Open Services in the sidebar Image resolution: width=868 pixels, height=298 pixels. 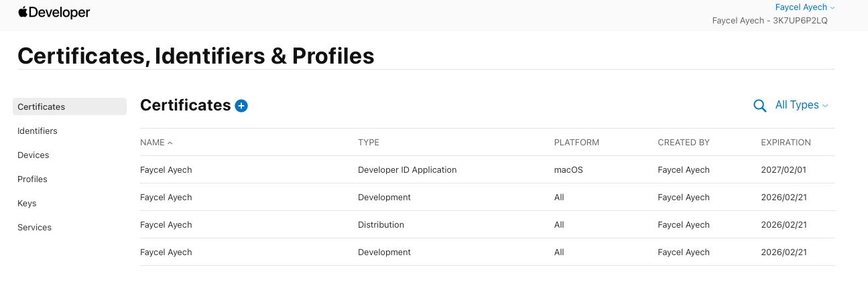(x=34, y=227)
